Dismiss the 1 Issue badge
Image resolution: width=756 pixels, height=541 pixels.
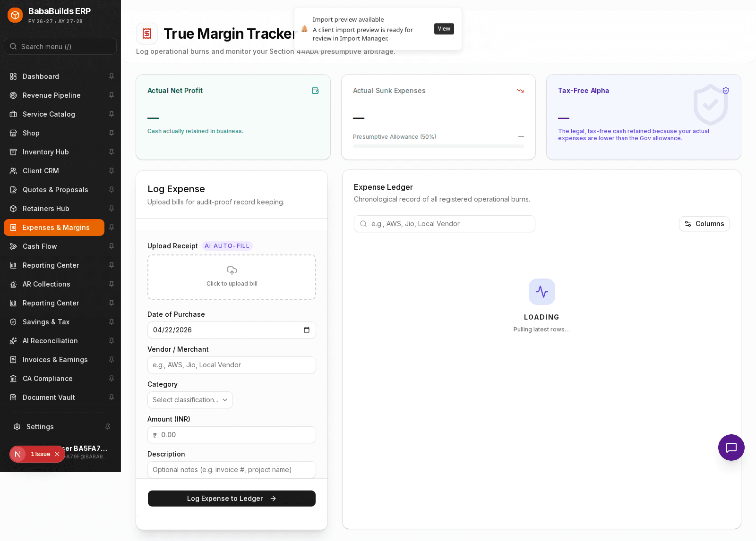tap(57, 454)
